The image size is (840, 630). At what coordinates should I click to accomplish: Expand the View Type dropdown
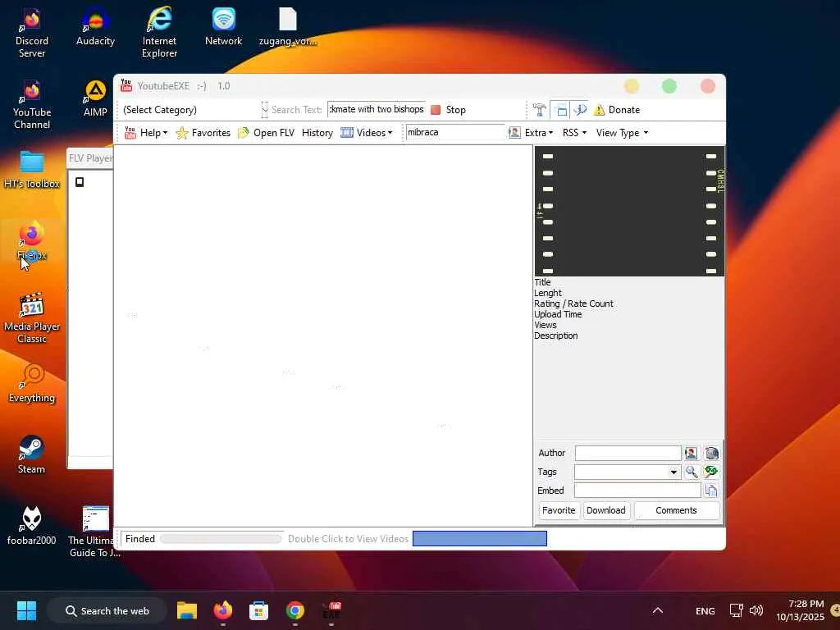(x=646, y=133)
